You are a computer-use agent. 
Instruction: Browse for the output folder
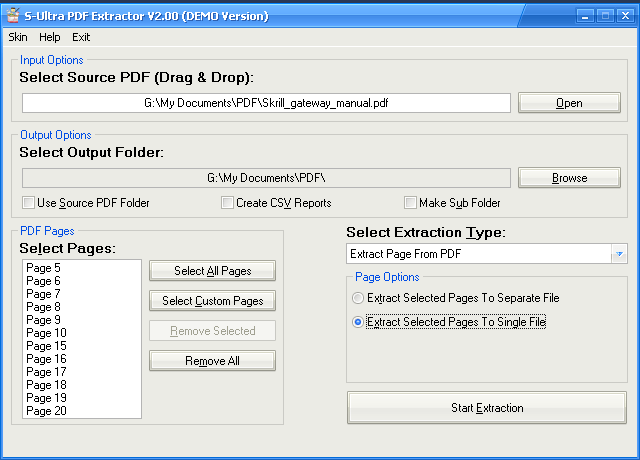coord(569,178)
